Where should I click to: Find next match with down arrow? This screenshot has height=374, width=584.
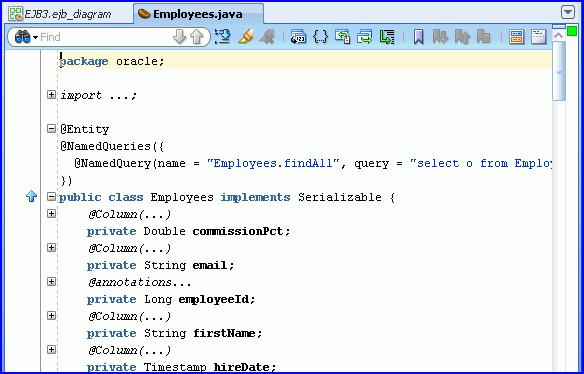pos(180,37)
